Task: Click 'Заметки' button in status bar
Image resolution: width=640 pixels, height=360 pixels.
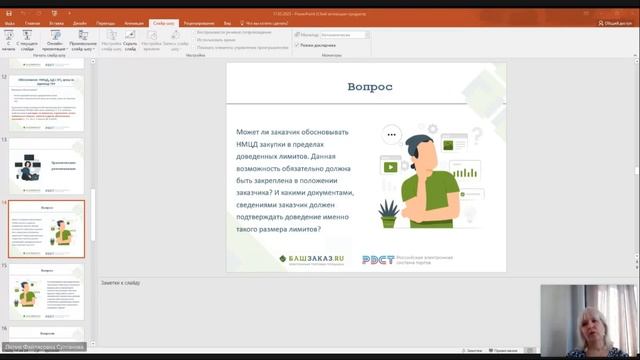Action: pos(472,351)
